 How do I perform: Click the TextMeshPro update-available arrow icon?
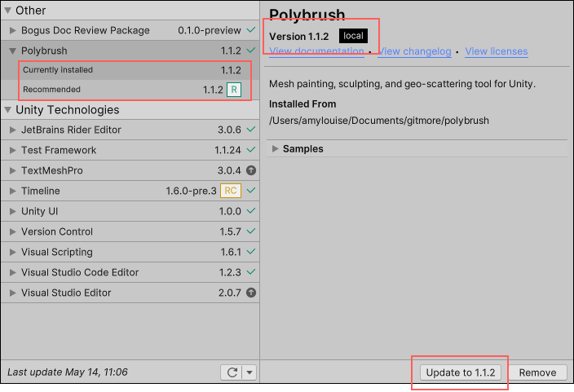251,170
